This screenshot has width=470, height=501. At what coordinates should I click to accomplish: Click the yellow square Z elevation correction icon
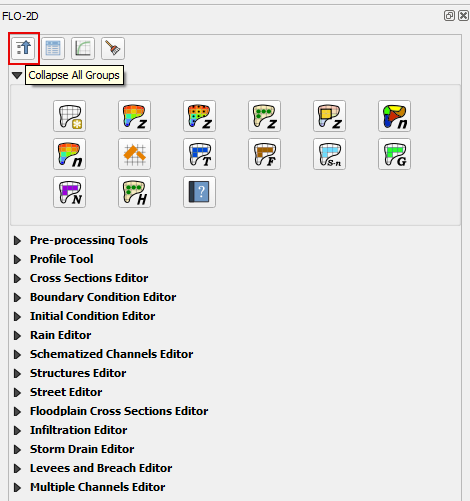pyautogui.click(x=330, y=116)
